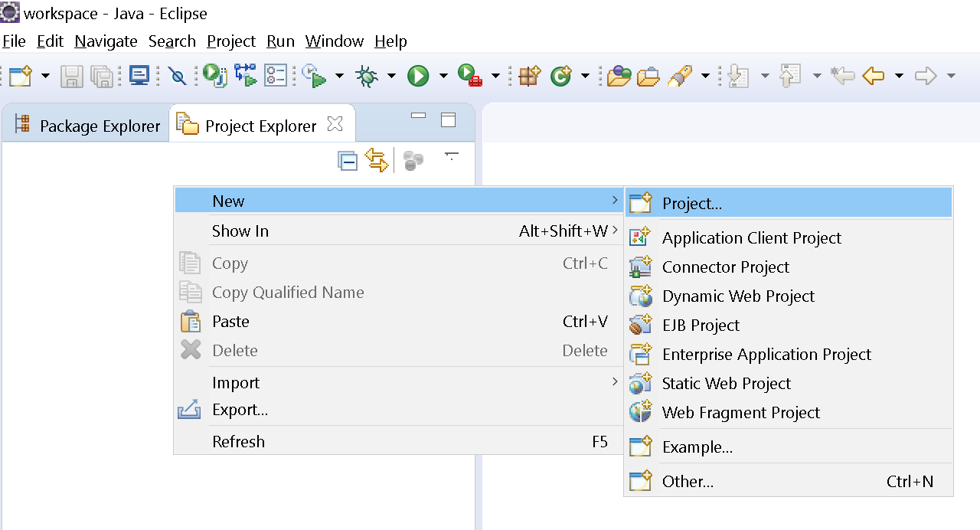Viewport: 980px width, 530px height.
Task: Select Enterprise Application Project
Action: [789, 355]
